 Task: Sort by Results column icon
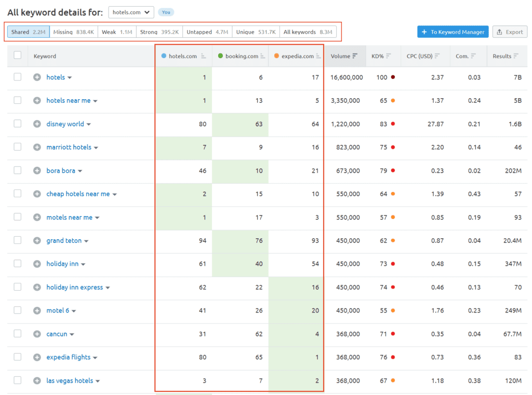click(x=516, y=56)
